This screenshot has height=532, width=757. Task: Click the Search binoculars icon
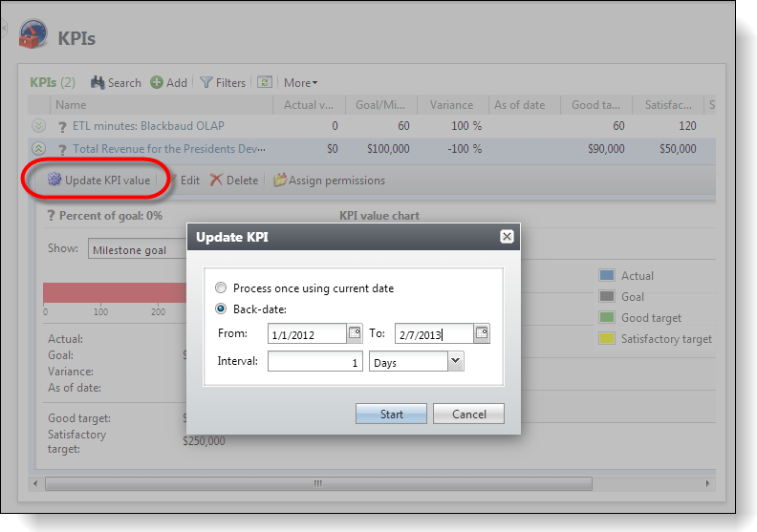[x=97, y=83]
